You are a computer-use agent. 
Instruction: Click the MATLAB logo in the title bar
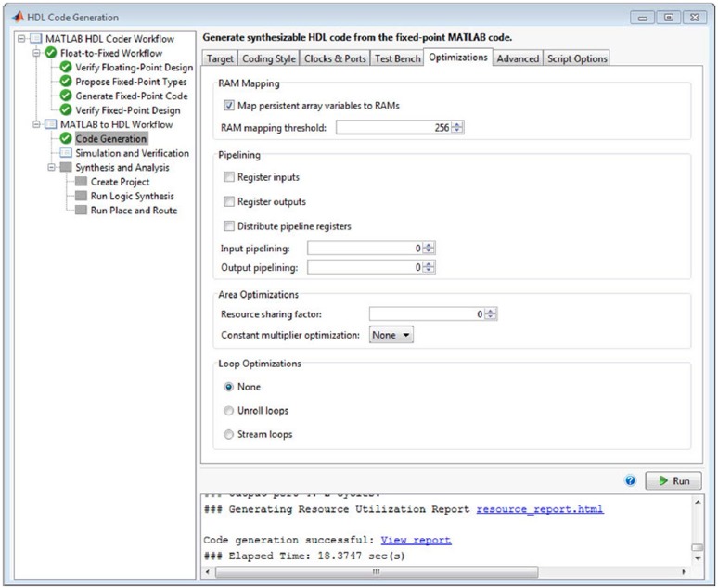click(18, 17)
